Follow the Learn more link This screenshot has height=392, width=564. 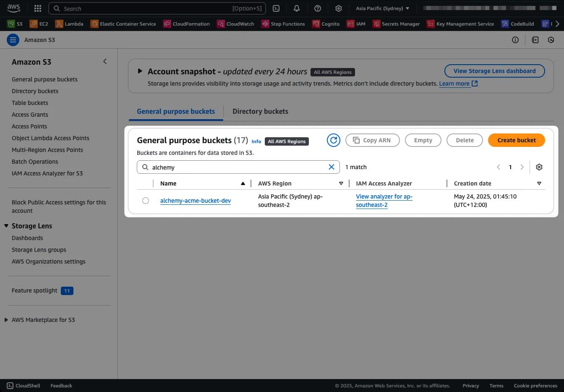[458, 84]
